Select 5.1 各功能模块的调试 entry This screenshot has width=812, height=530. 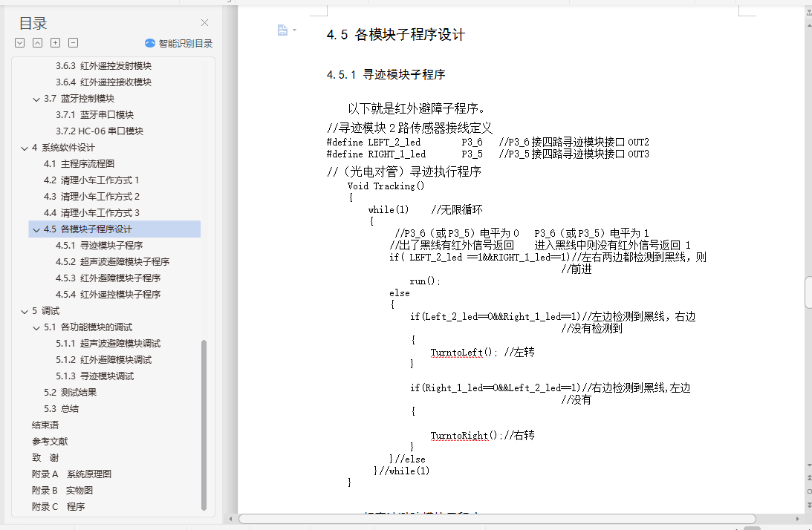pos(88,327)
